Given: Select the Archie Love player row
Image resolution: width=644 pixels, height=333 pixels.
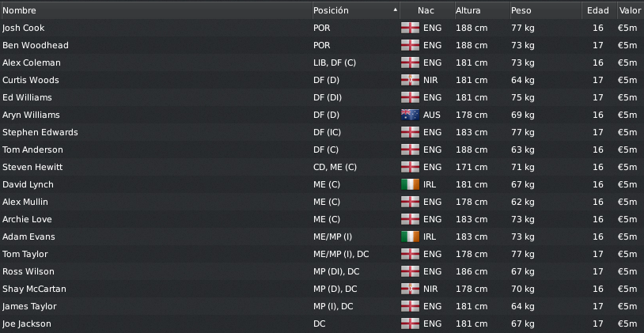Looking at the screenshot, I should [322, 219].
